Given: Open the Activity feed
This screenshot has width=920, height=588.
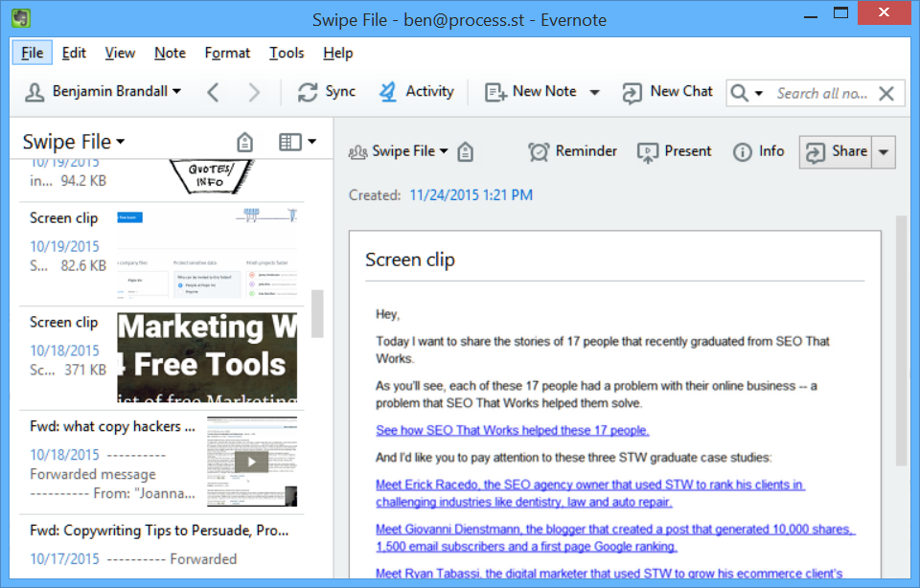Looking at the screenshot, I should click(417, 92).
